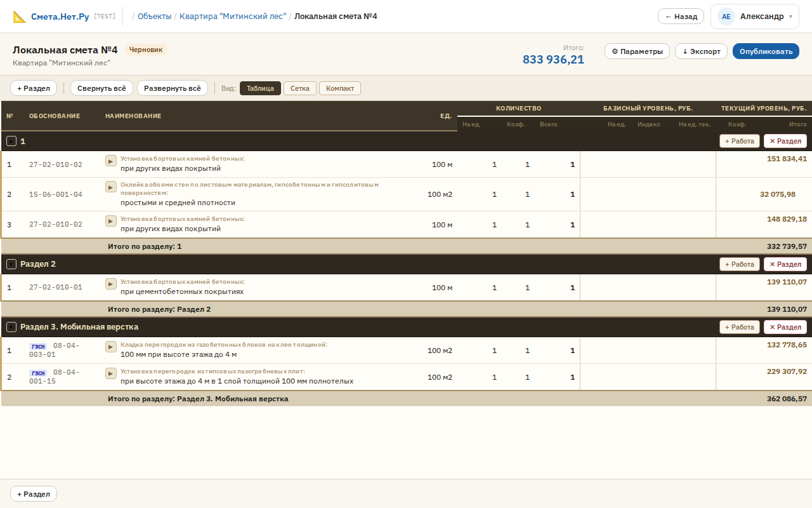812x508 pixels.
Task: Click the bottom + Раздел button
Action: [34, 494]
